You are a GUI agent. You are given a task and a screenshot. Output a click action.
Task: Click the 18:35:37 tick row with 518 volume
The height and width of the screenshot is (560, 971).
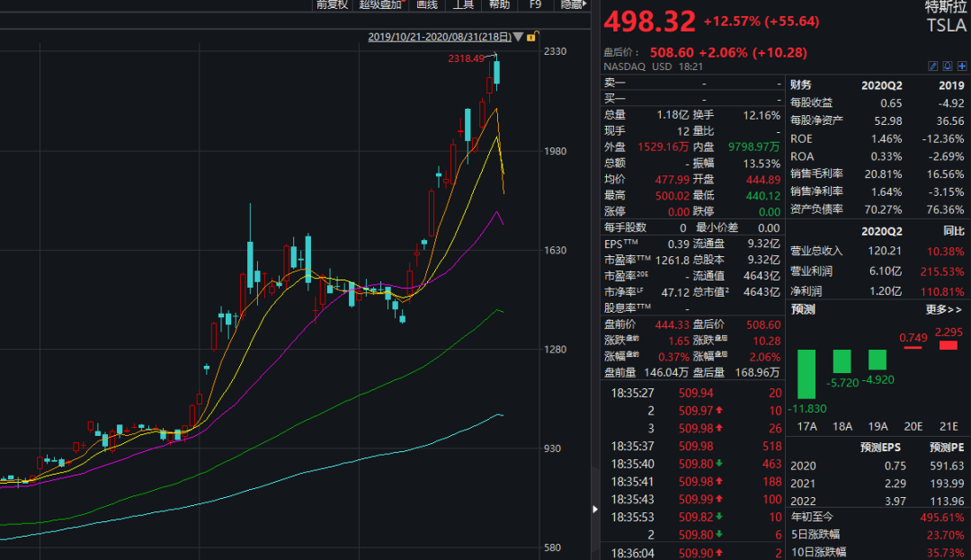[693, 446]
